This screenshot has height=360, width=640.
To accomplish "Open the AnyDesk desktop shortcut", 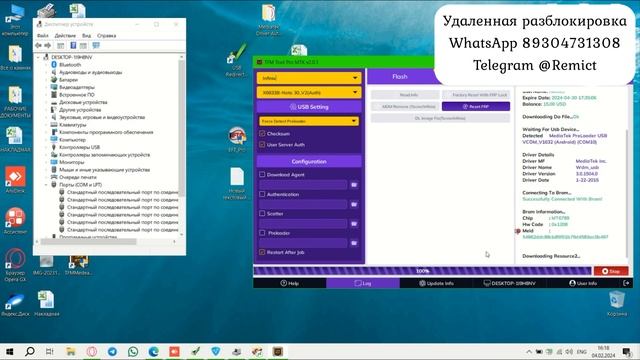I will (15, 180).
